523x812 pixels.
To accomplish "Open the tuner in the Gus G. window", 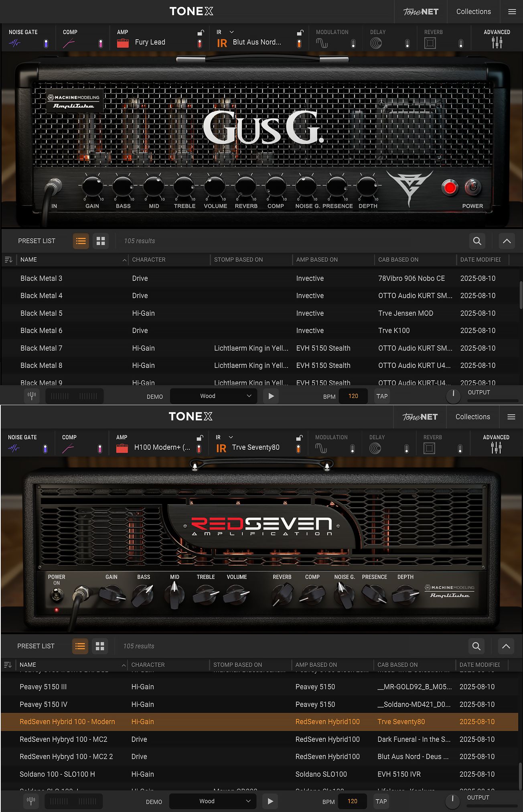I will pyautogui.click(x=32, y=396).
